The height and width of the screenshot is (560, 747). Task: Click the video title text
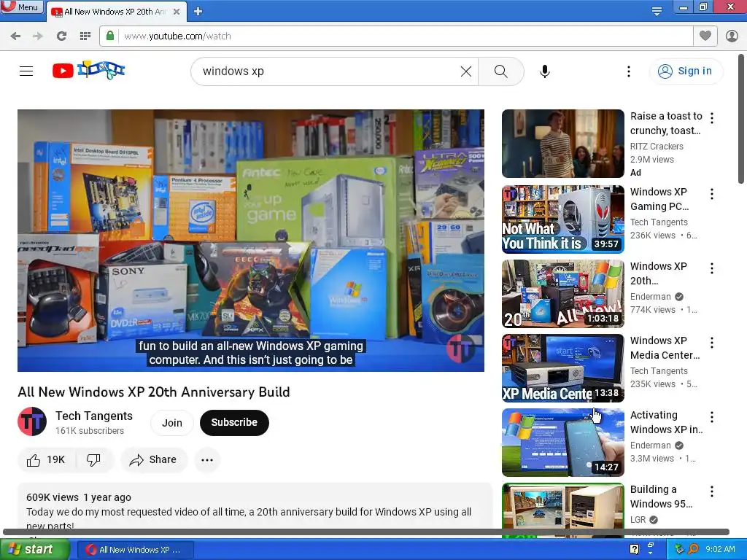[x=153, y=392]
